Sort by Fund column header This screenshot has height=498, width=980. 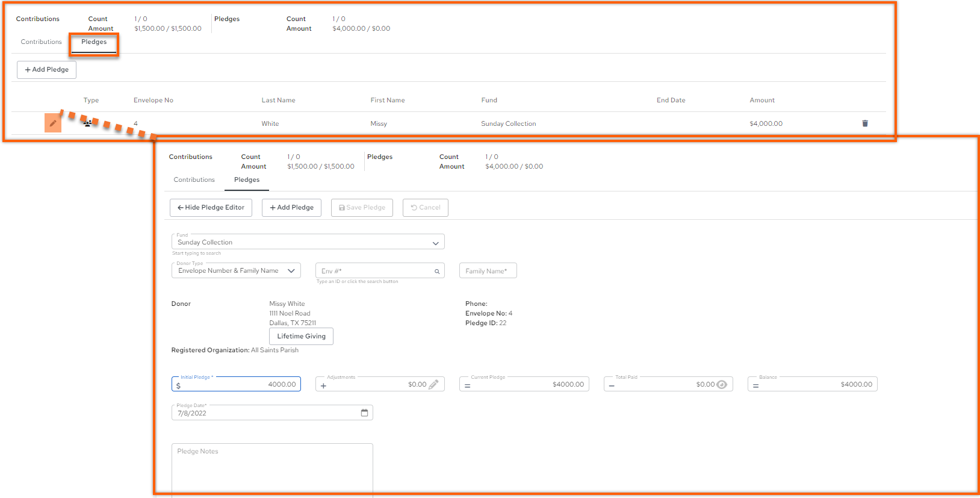(489, 100)
